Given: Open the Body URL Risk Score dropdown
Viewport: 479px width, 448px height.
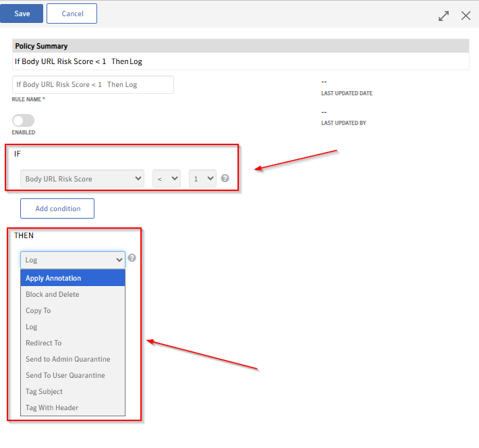Looking at the screenshot, I should [82, 179].
